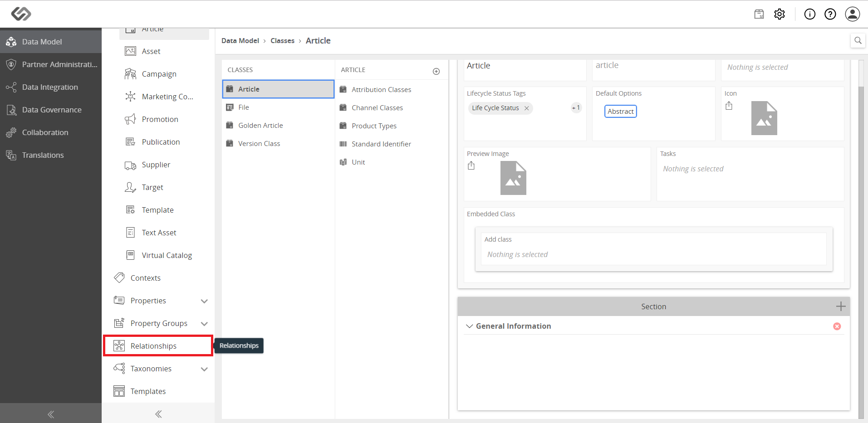Screen dimensions: 868x423
Task: Open Standard Identifier under ARTICLE
Action: pyautogui.click(x=392, y=144)
